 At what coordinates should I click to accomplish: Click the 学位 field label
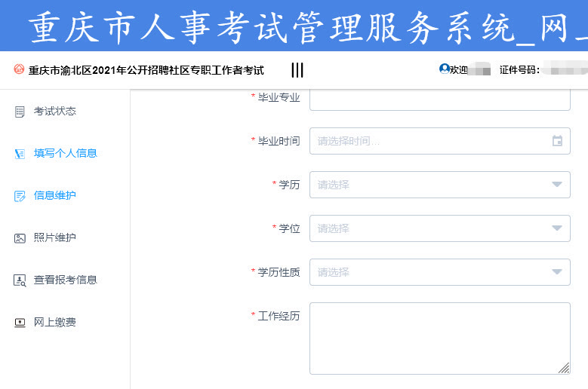289,228
